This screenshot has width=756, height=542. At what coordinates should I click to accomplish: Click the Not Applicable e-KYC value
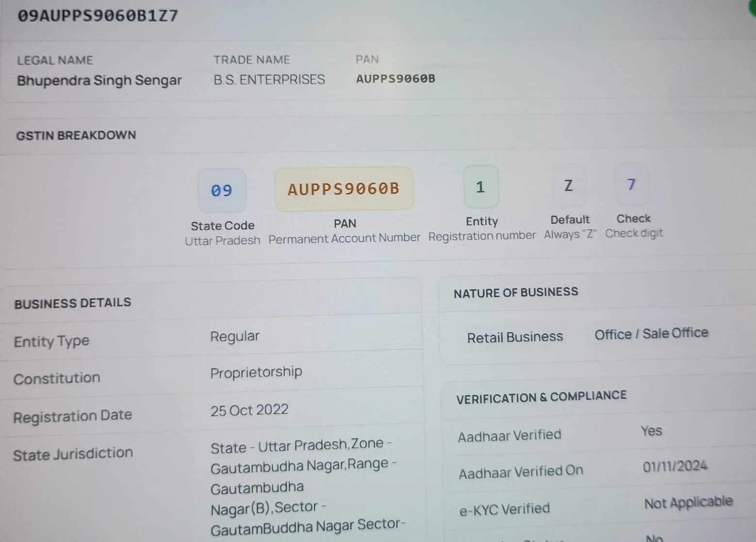point(689,503)
